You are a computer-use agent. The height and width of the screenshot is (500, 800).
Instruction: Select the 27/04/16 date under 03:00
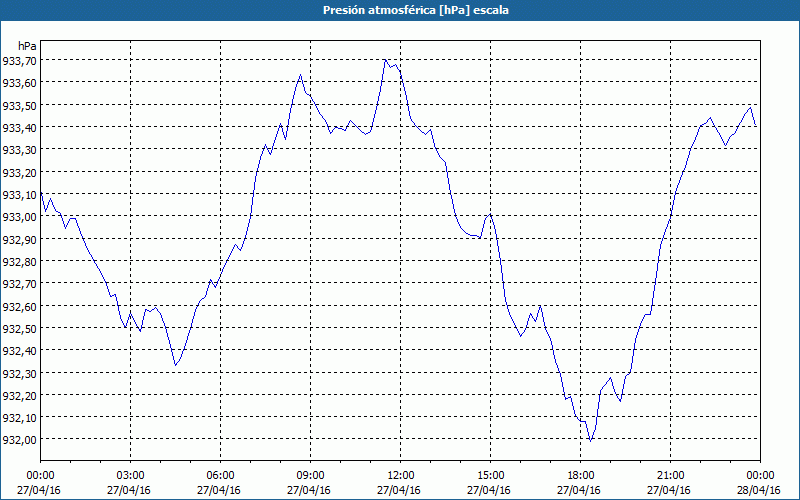click(x=129, y=490)
